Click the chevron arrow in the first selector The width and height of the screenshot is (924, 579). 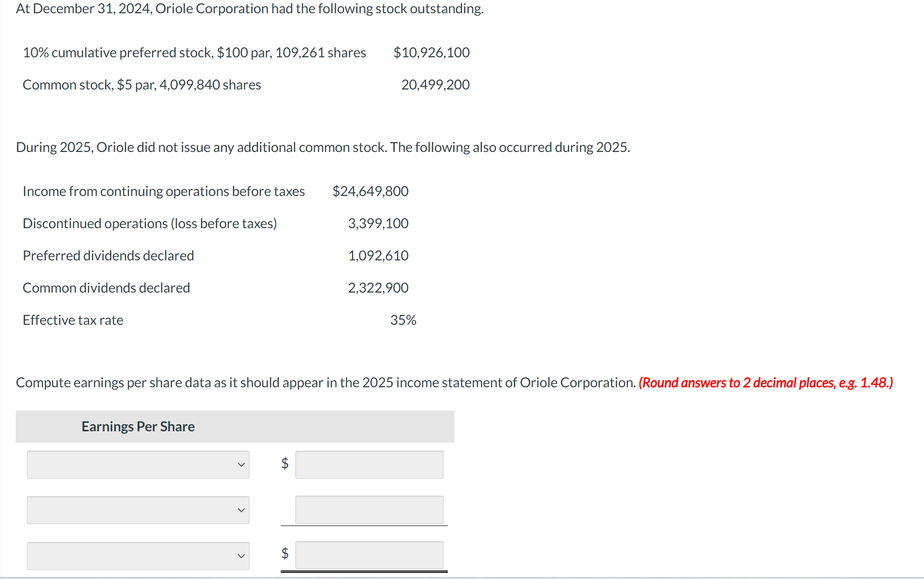[x=241, y=464]
